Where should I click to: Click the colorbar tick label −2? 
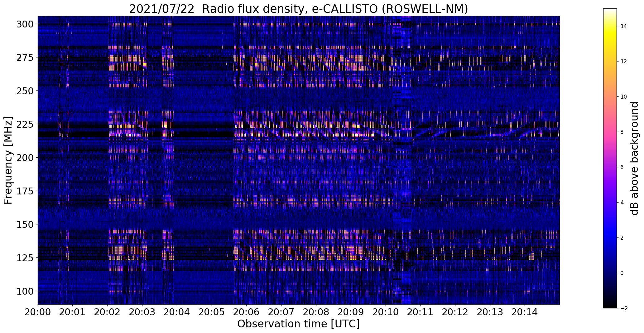click(623, 308)
